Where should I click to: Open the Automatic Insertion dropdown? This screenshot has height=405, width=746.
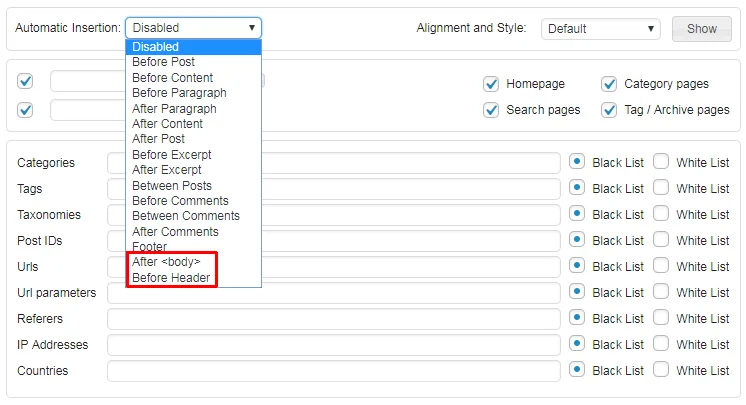click(193, 28)
